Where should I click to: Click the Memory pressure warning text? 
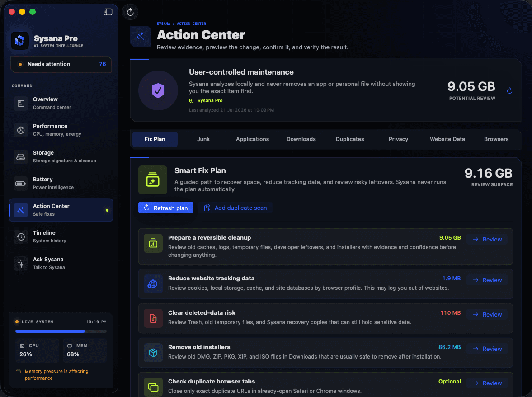pos(56,375)
